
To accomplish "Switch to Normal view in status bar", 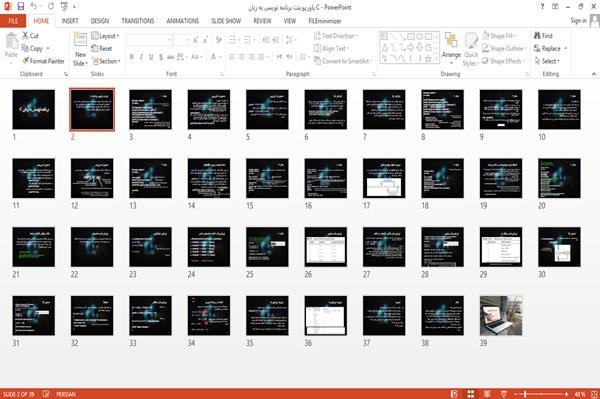I will click(454, 394).
